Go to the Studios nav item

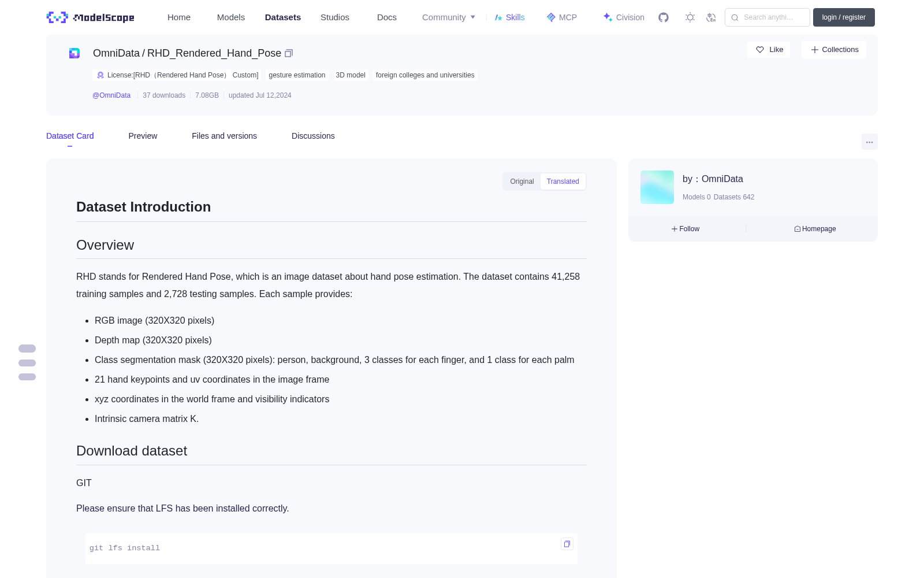[335, 17]
